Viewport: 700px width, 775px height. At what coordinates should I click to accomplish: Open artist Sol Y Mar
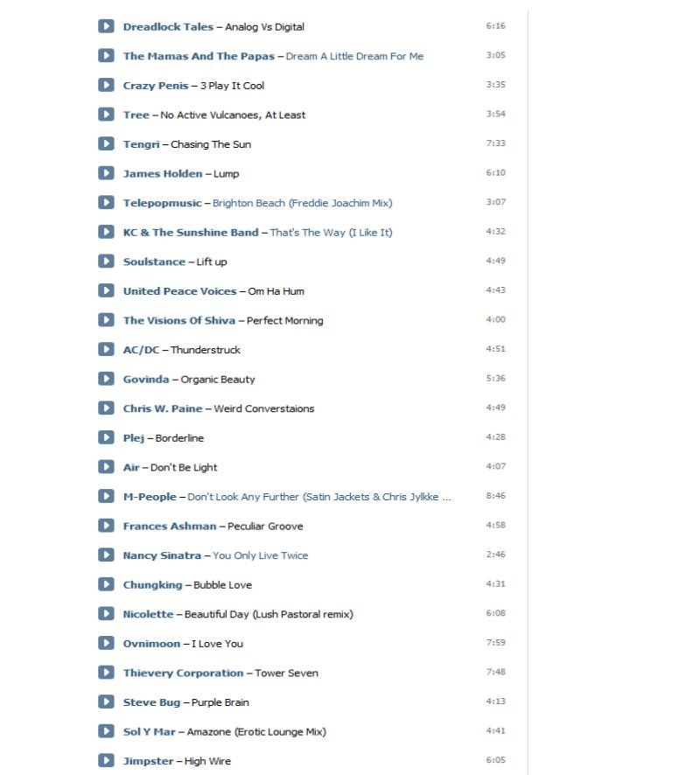(x=150, y=731)
